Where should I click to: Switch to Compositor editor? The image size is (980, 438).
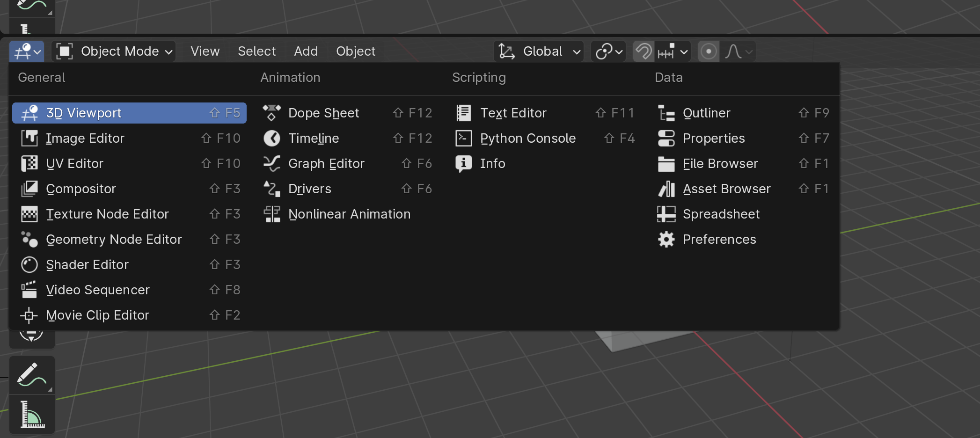click(129, 189)
